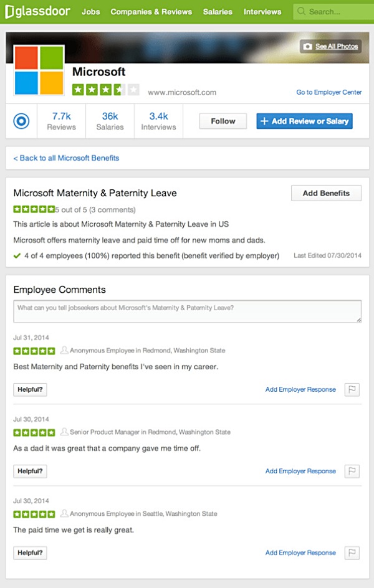Open the Interviews menu item
This screenshot has height=588, width=374.
pyautogui.click(x=262, y=11)
